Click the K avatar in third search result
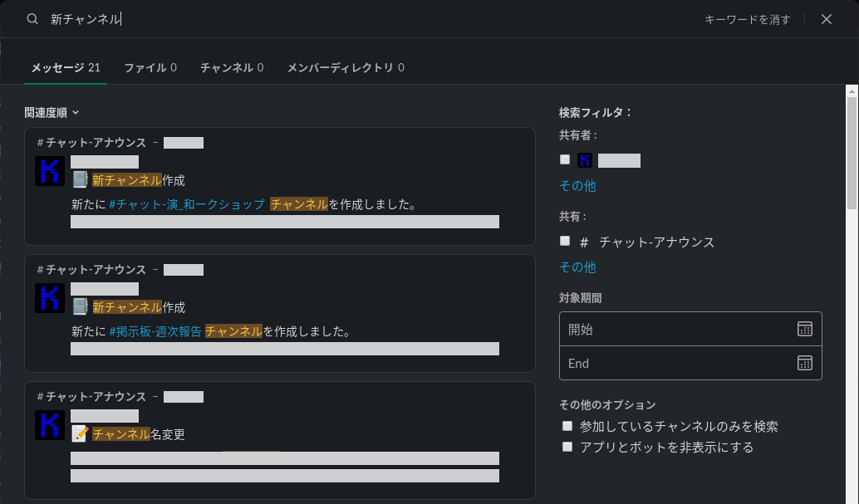This screenshot has height=504, width=859. pos(49,425)
